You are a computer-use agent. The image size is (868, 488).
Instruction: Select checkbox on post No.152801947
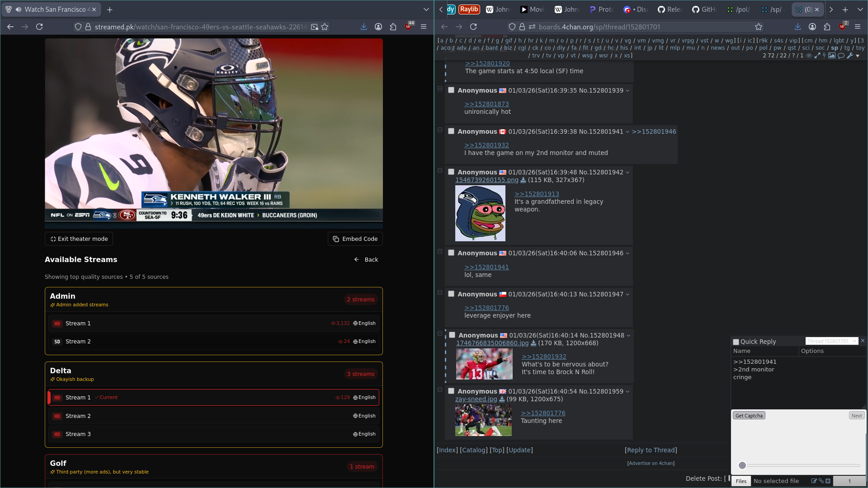coord(451,294)
